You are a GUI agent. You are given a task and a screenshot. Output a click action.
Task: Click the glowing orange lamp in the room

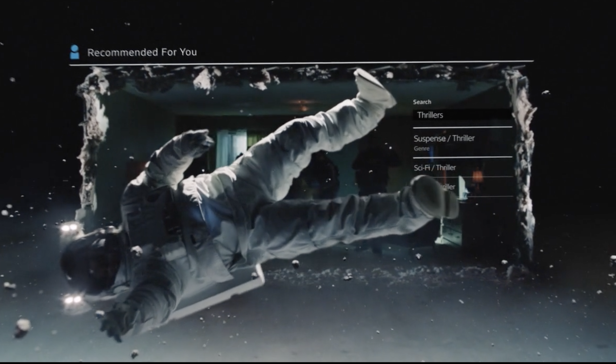[477, 176]
